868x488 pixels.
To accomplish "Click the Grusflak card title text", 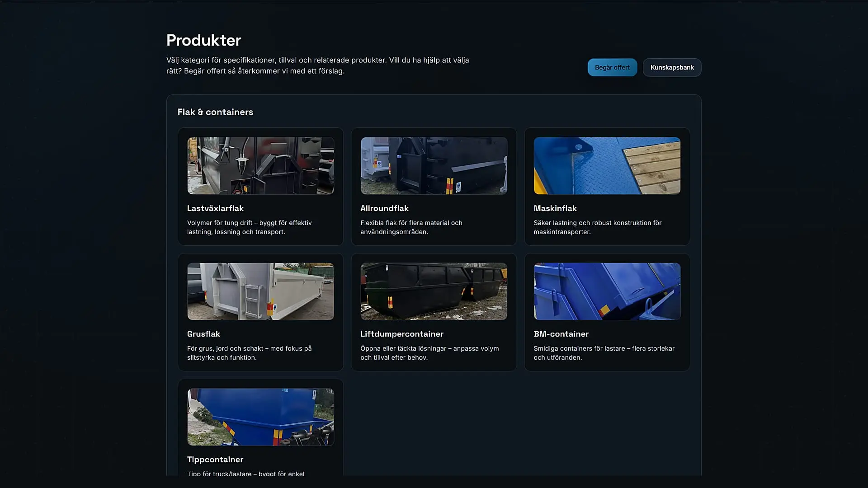I will coord(203,334).
